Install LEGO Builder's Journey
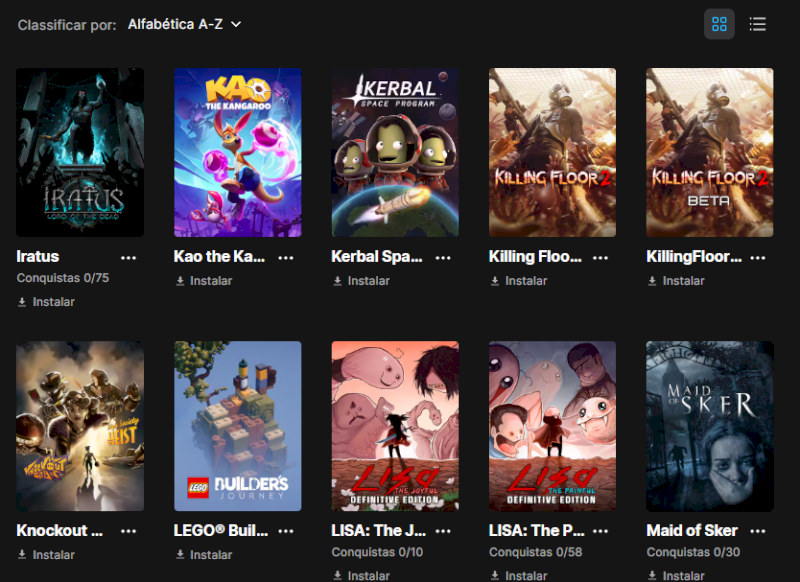The image size is (800, 582). tap(204, 554)
